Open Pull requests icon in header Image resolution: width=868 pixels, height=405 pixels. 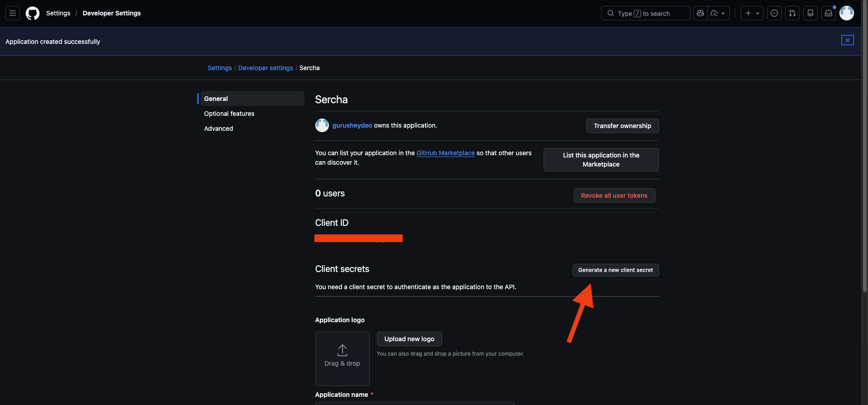tap(792, 13)
